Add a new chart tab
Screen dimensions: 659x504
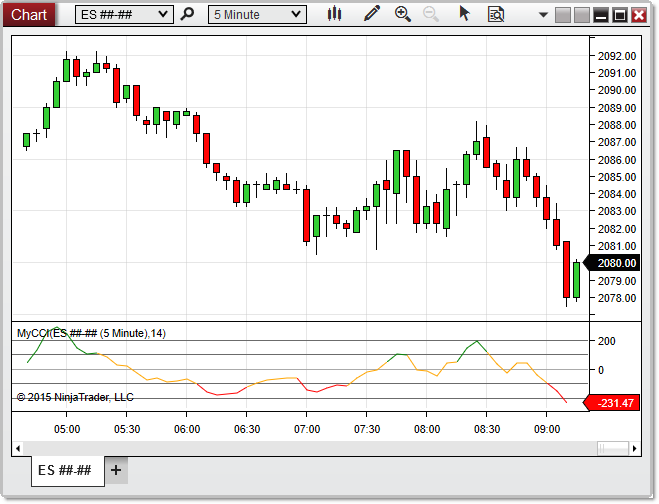pyautogui.click(x=116, y=470)
